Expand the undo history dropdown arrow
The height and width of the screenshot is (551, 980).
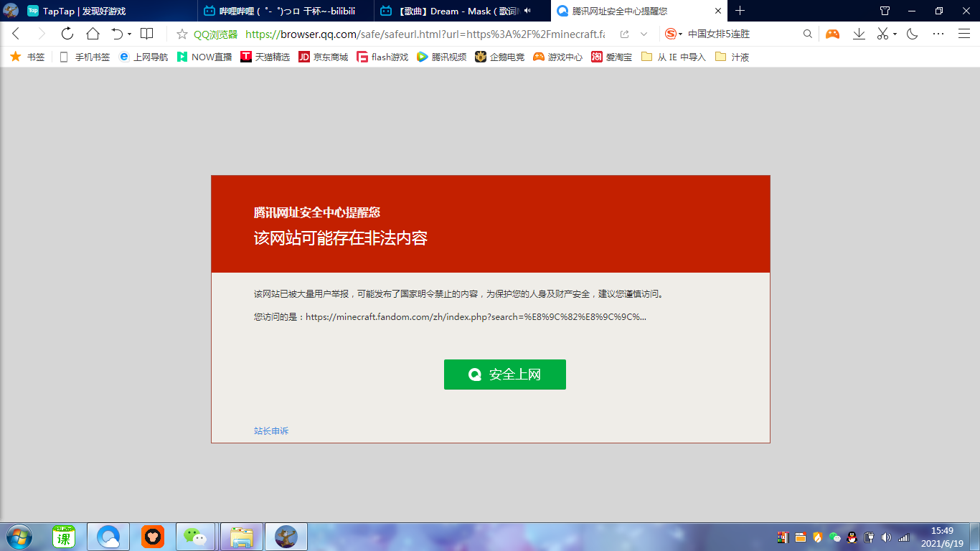[x=129, y=34]
